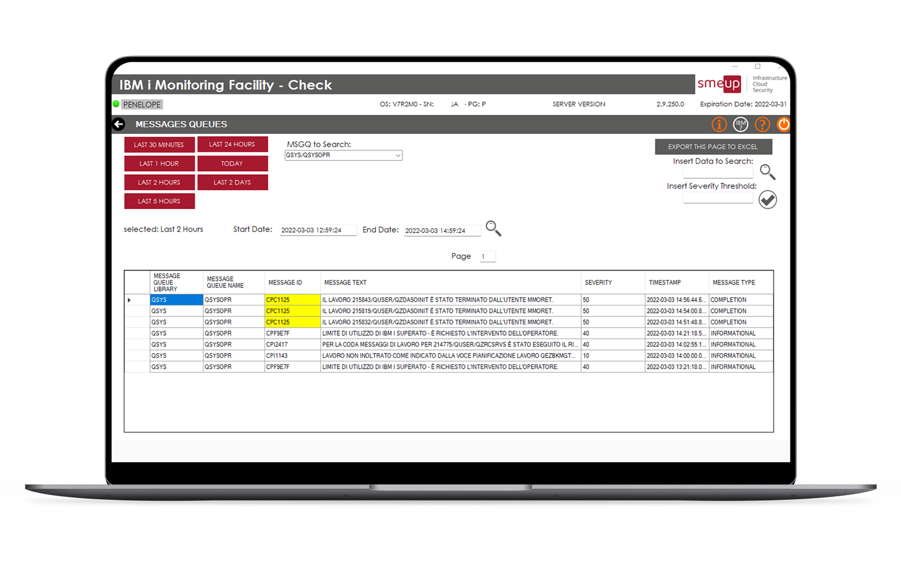Click the End Date input field
This screenshot has height=588, width=901.
coord(442,230)
